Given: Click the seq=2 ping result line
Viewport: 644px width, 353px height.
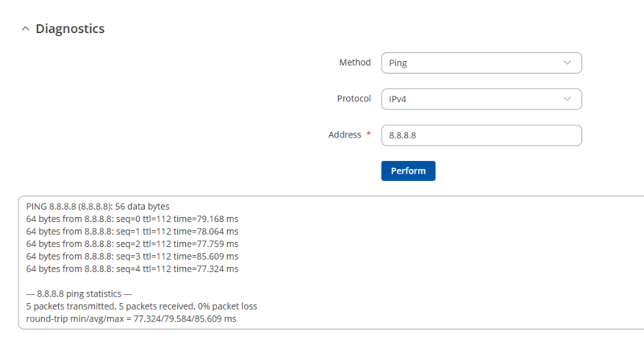Looking at the screenshot, I should coord(132,244).
